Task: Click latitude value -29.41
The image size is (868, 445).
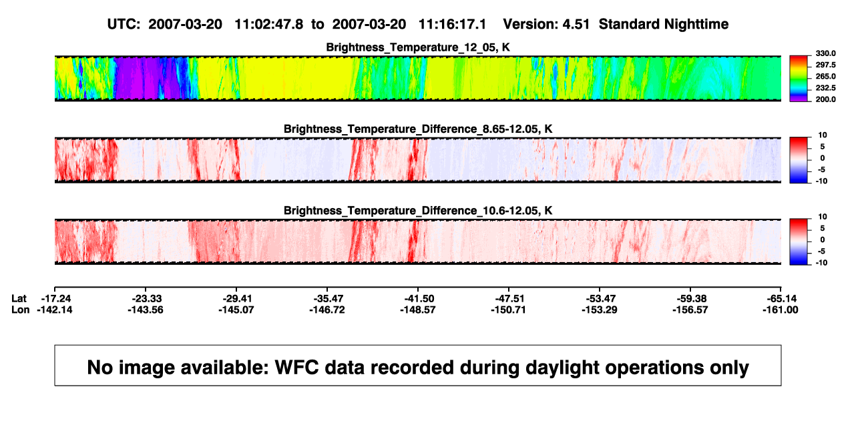Action: [236, 298]
